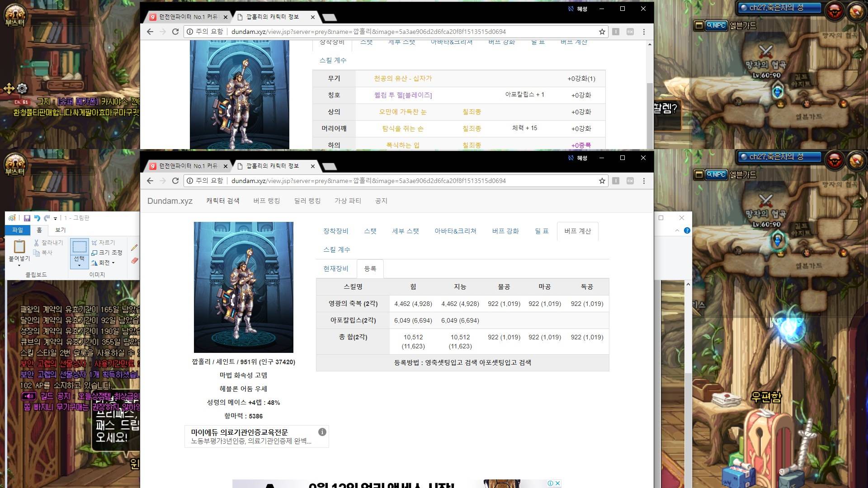Image resolution: width=868 pixels, height=488 pixels.
Task: Click the Dundam.xyz site logo link
Action: coord(170,201)
